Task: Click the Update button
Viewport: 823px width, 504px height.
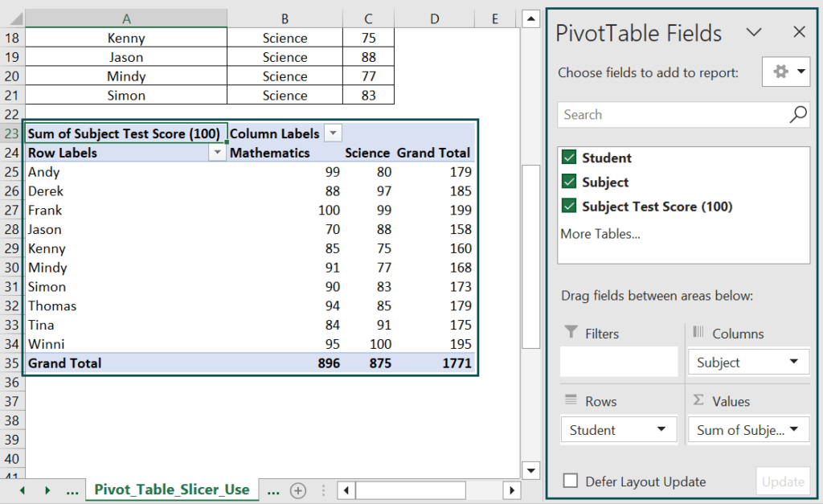Action: 782,481
